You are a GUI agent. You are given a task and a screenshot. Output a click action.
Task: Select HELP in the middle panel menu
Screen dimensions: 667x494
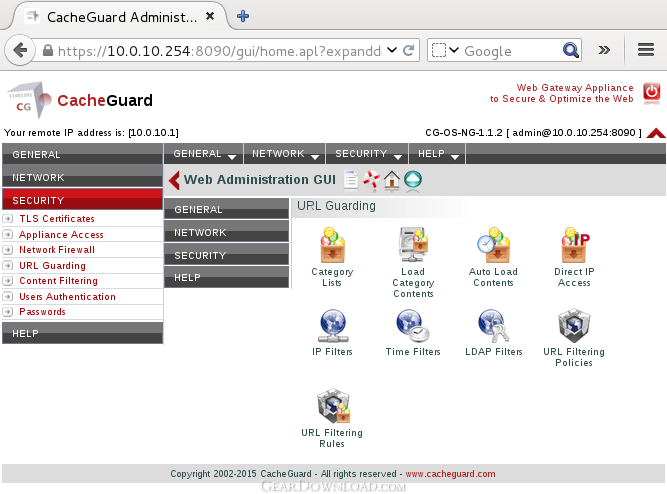(x=226, y=277)
